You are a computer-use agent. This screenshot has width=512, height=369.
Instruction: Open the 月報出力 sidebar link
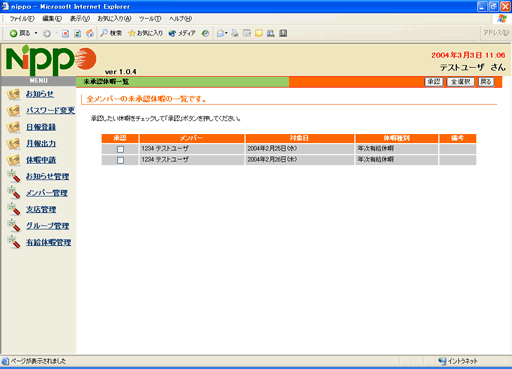[x=41, y=144]
